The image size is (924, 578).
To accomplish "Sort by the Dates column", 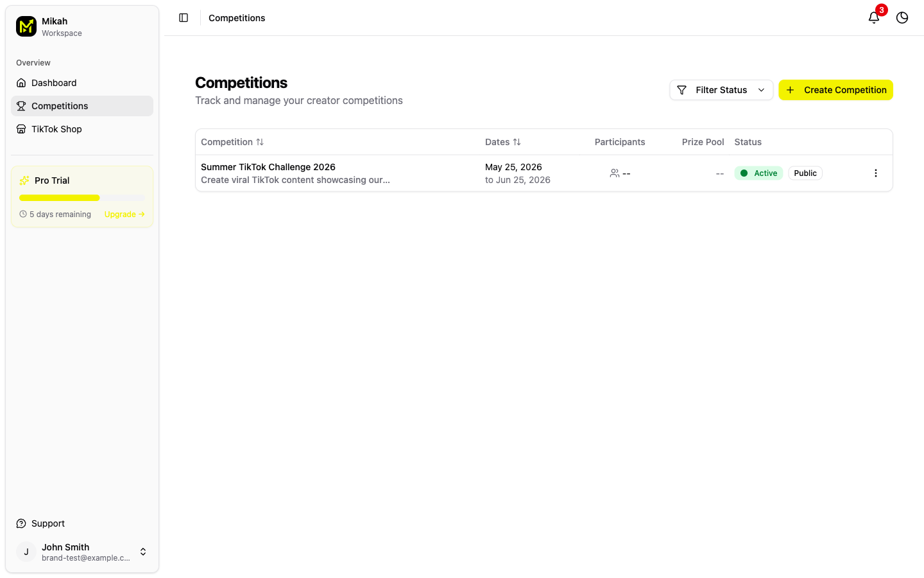I will tap(503, 142).
